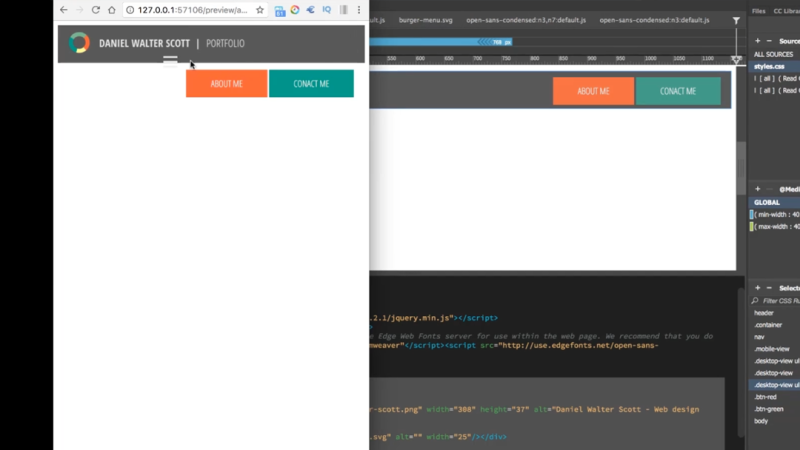The width and height of the screenshot is (800, 450).
Task: Add a new CSS selector
Action: click(758, 288)
